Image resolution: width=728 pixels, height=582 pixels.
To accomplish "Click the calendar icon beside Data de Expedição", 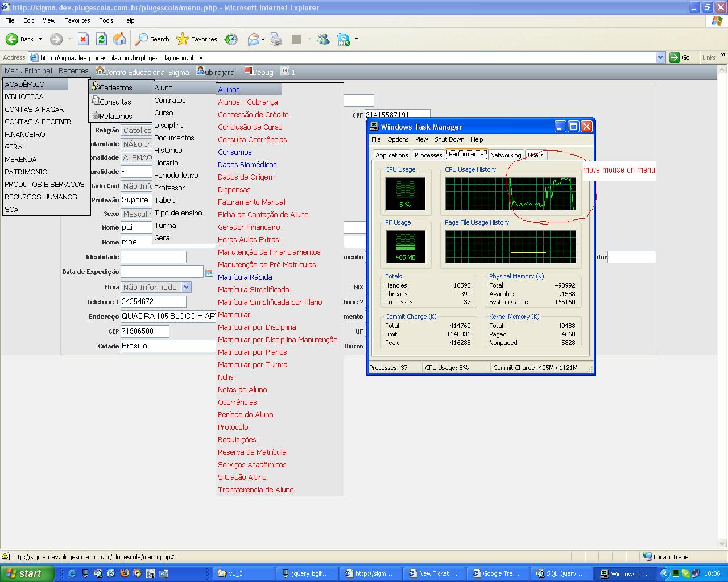I will 209,272.
